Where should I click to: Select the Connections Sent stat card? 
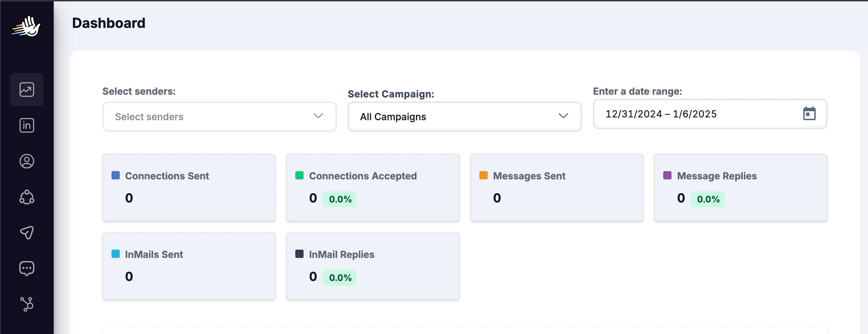coord(189,188)
